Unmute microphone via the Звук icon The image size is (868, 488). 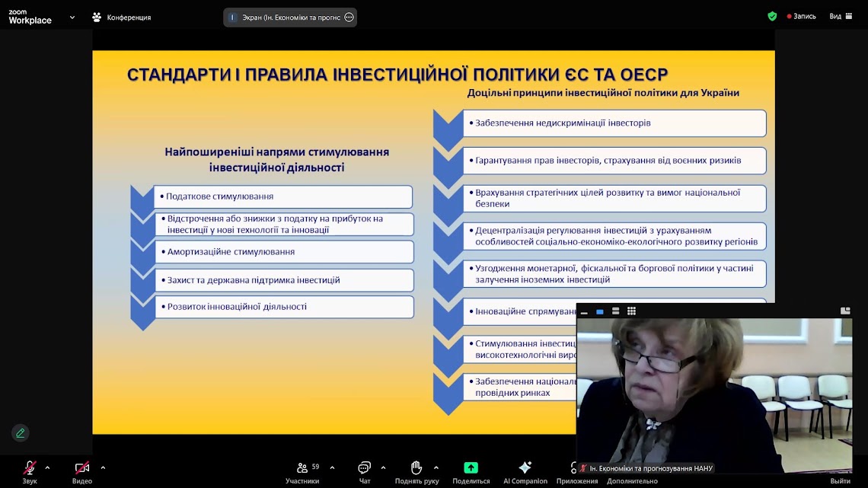coord(30,468)
